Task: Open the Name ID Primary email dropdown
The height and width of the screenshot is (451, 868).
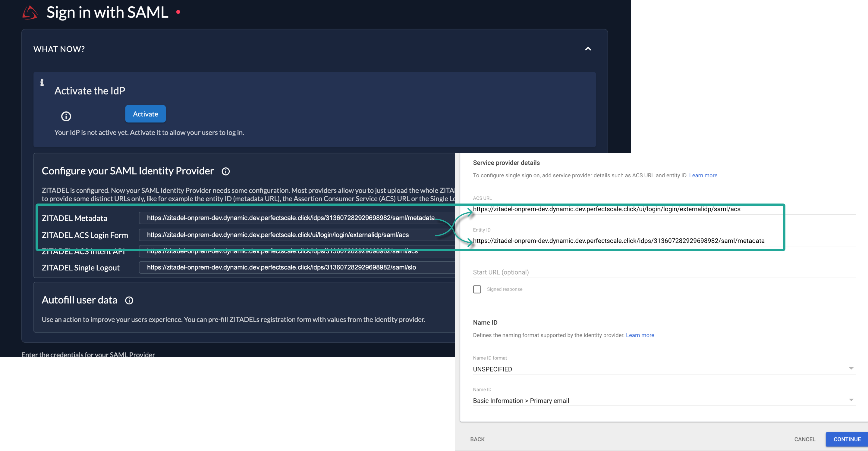Action: click(x=664, y=400)
